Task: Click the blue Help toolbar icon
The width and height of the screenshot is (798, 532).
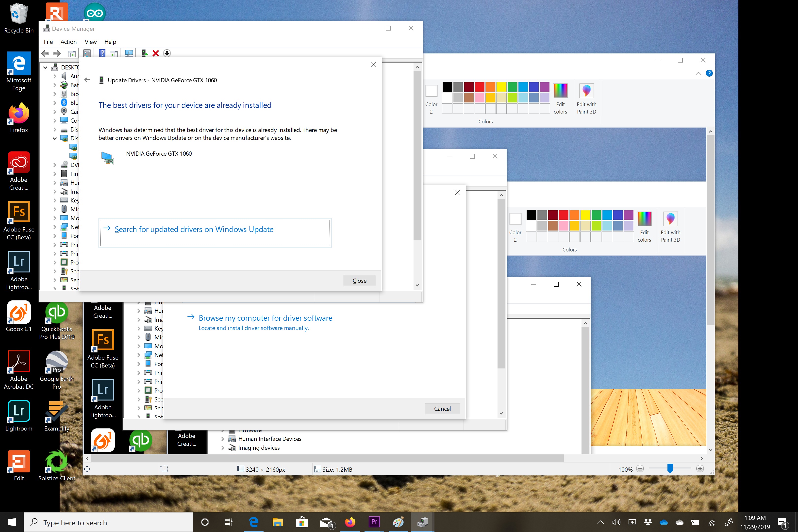Action: (x=102, y=53)
